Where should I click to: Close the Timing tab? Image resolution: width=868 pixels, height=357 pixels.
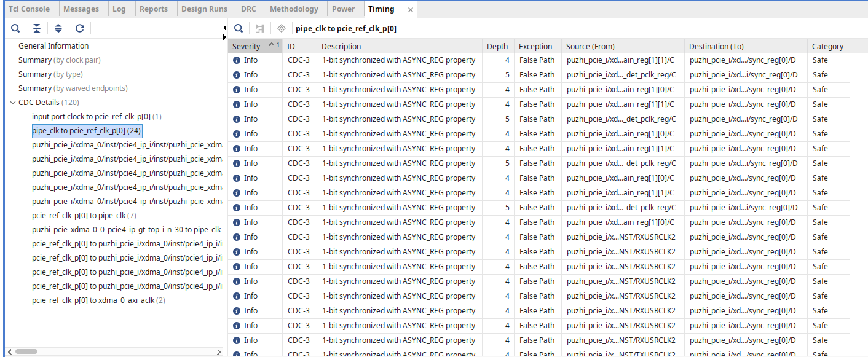tap(411, 9)
